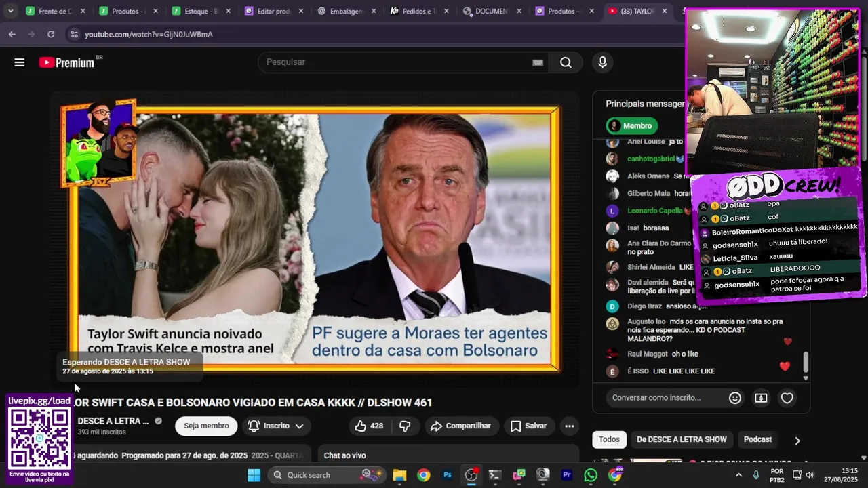
Task: Click the browser address bar URL
Action: click(x=149, y=34)
